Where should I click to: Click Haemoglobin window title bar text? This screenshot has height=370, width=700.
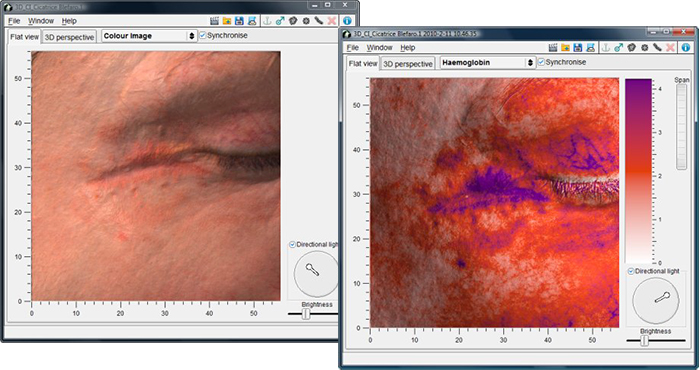click(415, 34)
